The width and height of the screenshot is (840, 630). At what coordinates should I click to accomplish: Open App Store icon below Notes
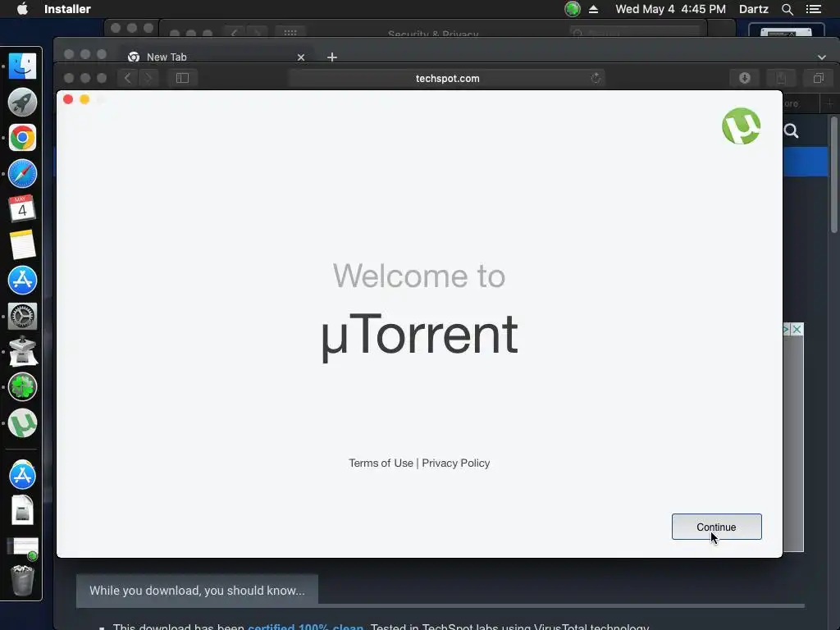[x=22, y=281]
